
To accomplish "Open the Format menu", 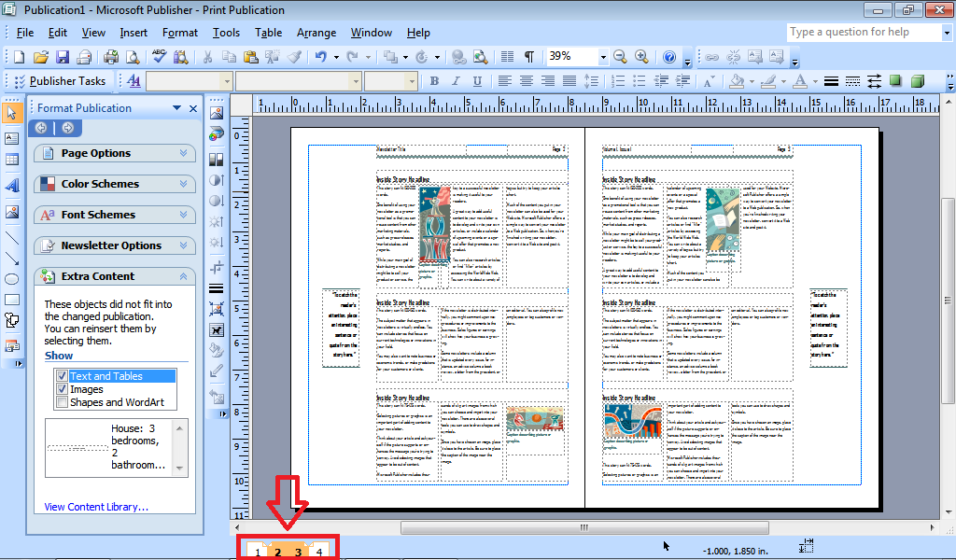I will (x=179, y=32).
